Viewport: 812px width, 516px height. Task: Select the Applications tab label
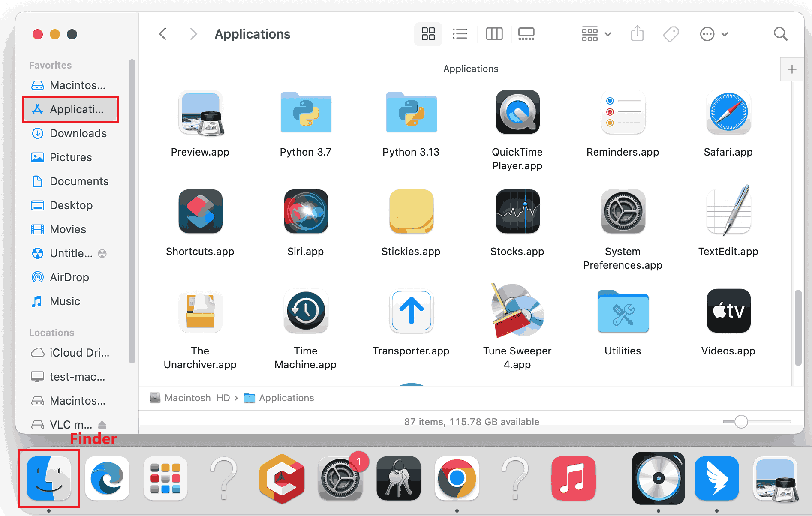471,69
